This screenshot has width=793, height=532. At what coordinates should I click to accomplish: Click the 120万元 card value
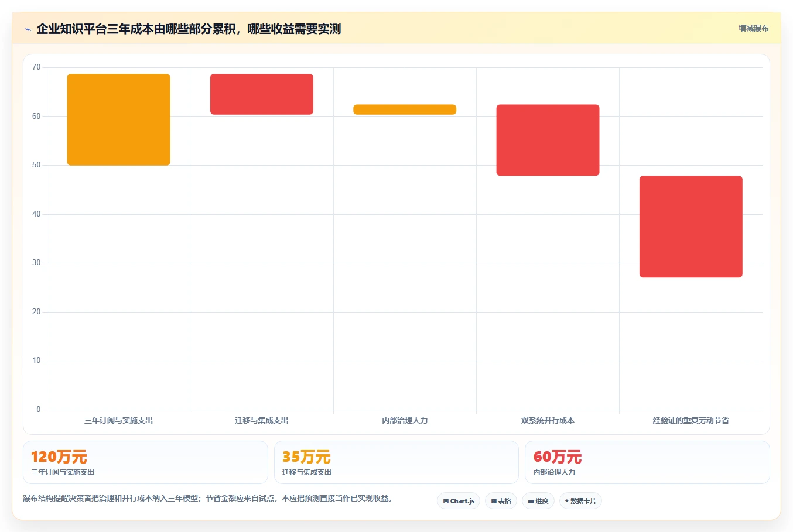pos(59,457)
